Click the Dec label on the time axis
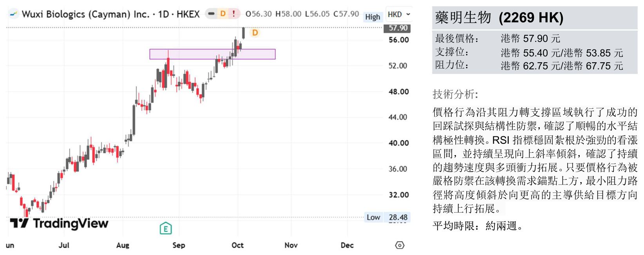Screen dimensions: 644x255 pos(347,245)
